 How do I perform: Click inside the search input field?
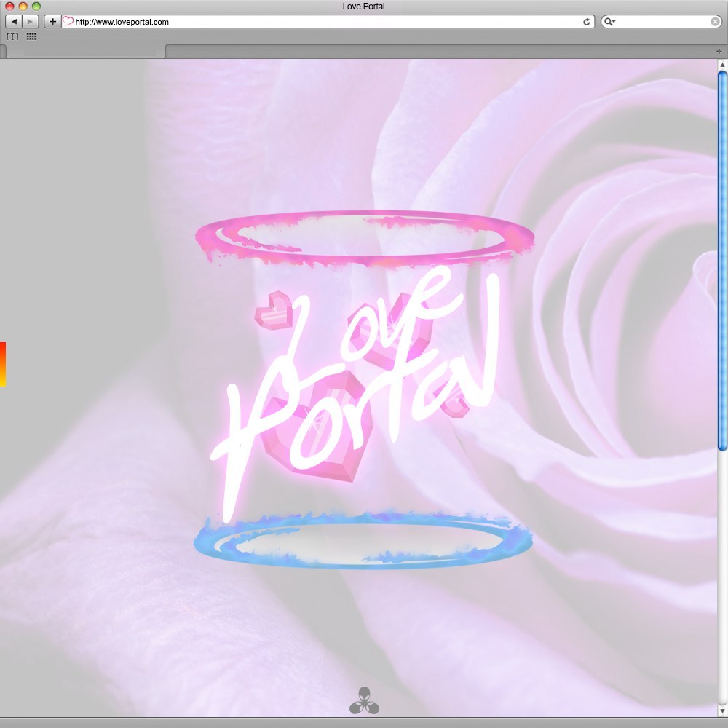pos(662,22)
